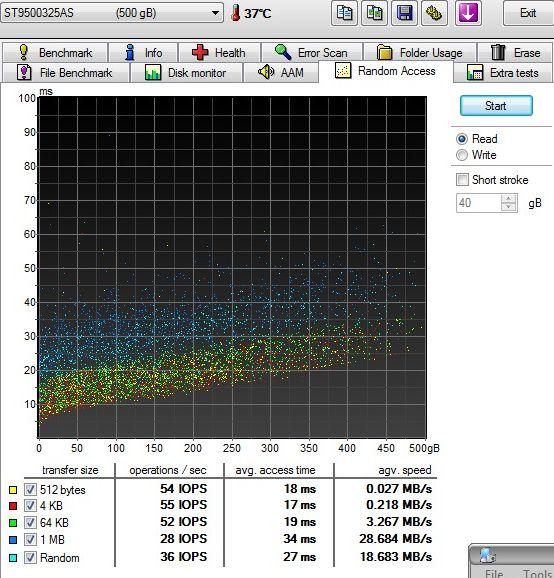Screen dimensions: 554x578
Task: Open the options wrench icon
Action: [435, 13]
